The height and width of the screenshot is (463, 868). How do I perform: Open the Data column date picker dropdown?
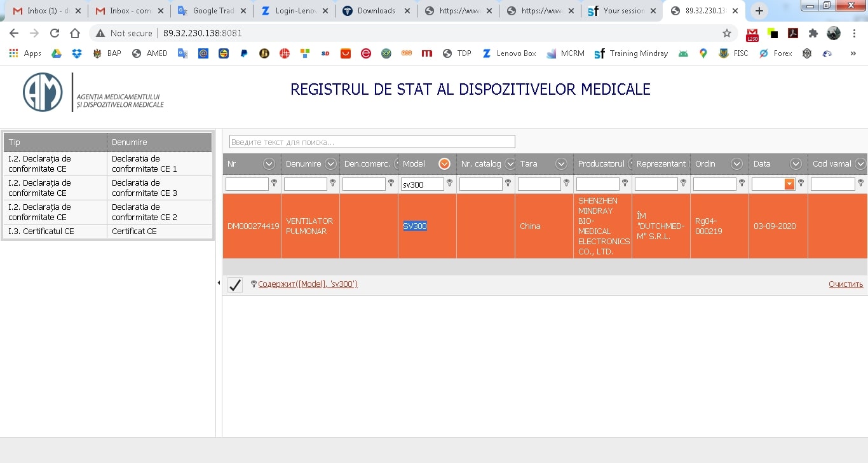tap(789, 184)
